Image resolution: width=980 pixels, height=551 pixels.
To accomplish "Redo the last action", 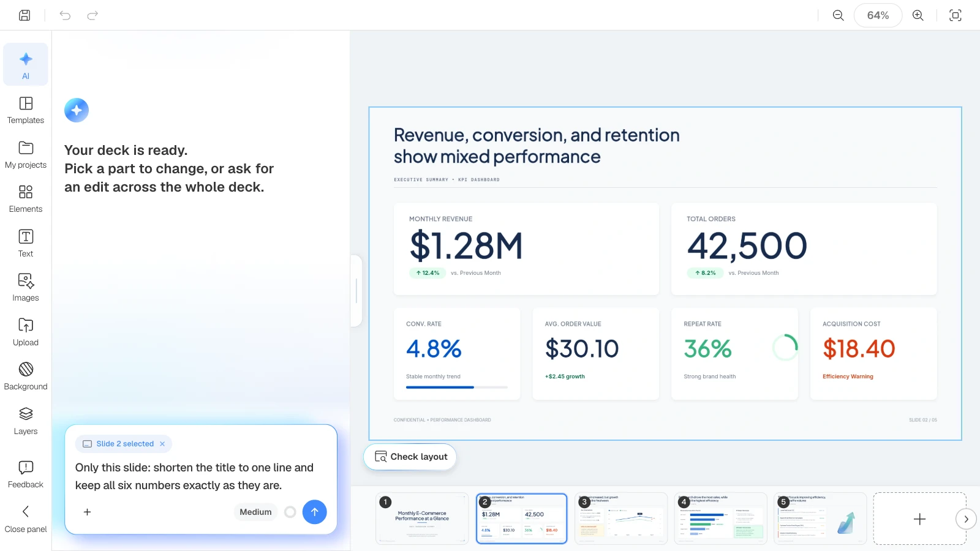I will [92, 15].
